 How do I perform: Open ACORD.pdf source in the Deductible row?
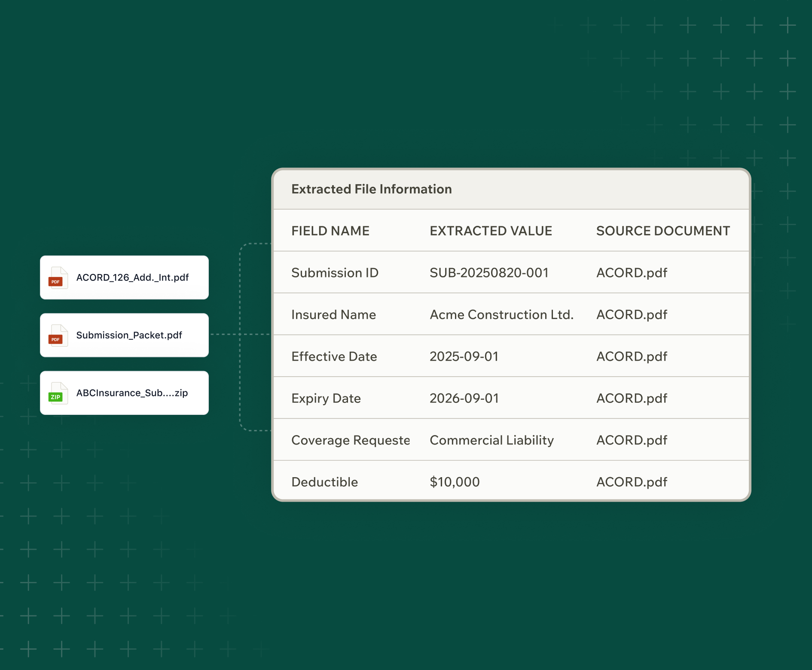pyautogui.click(x=632, y=482)
